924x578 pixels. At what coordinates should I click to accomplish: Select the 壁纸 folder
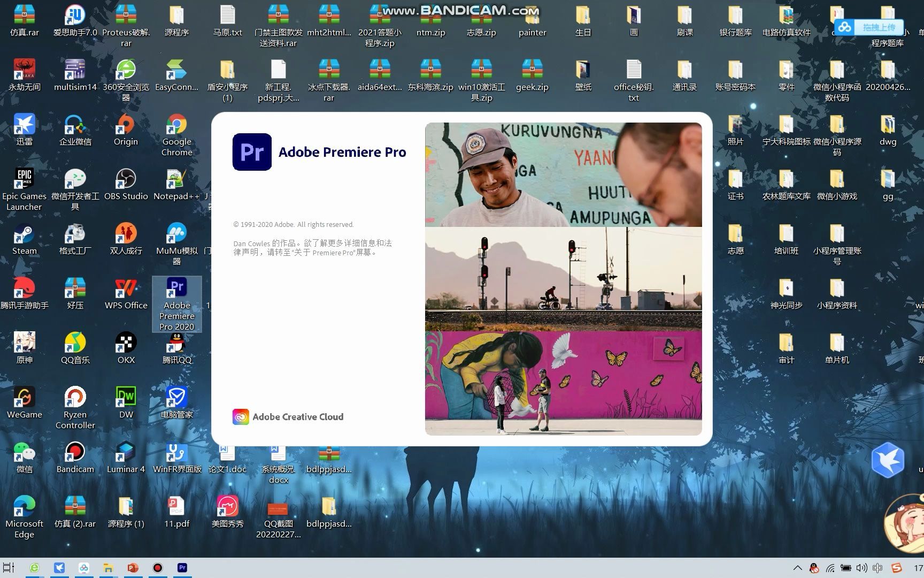(583, 75)
